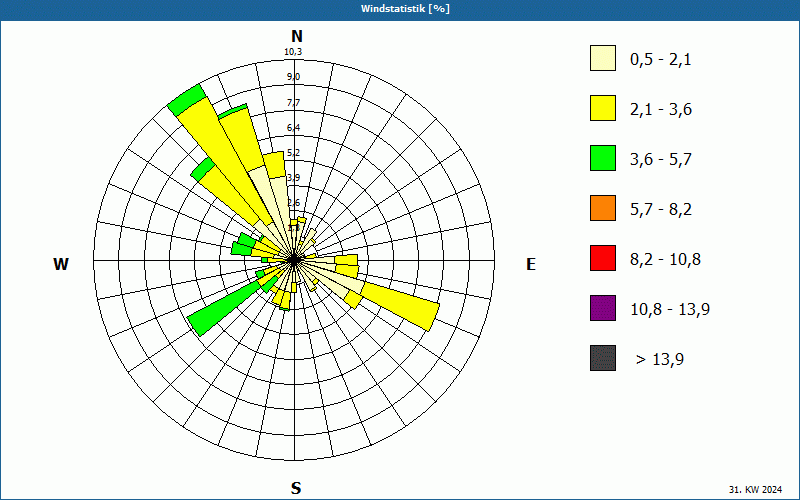Click the 6,4 radial axis label

pos(293,128)
